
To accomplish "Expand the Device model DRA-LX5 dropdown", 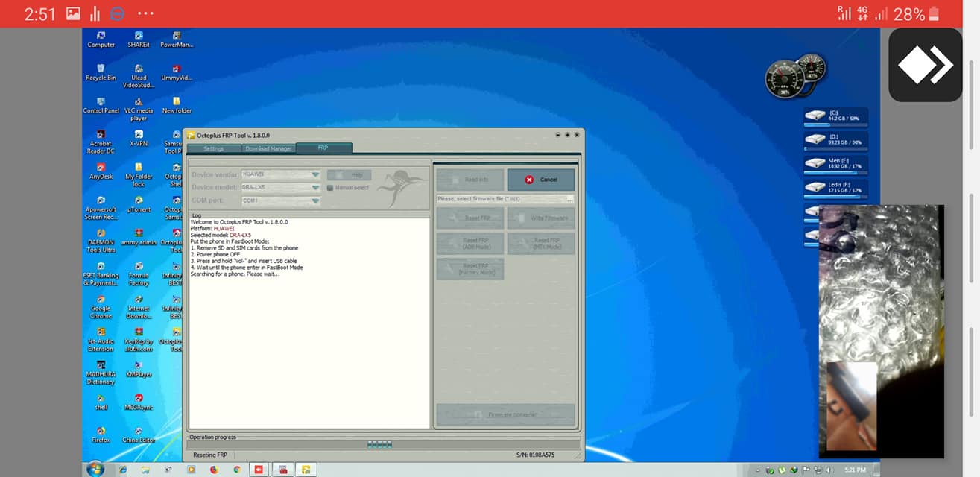I will pyautogui.click(x=315, y=187).
